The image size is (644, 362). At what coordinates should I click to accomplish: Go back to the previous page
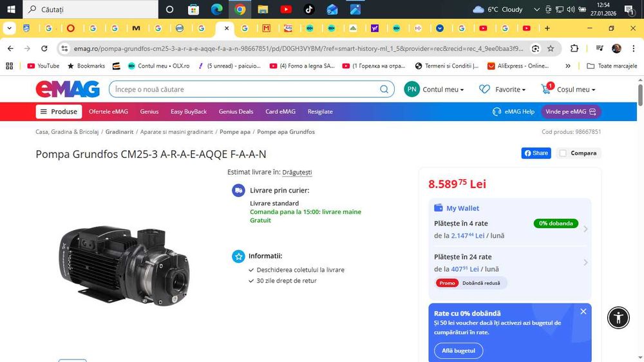(x=11, y=48)
